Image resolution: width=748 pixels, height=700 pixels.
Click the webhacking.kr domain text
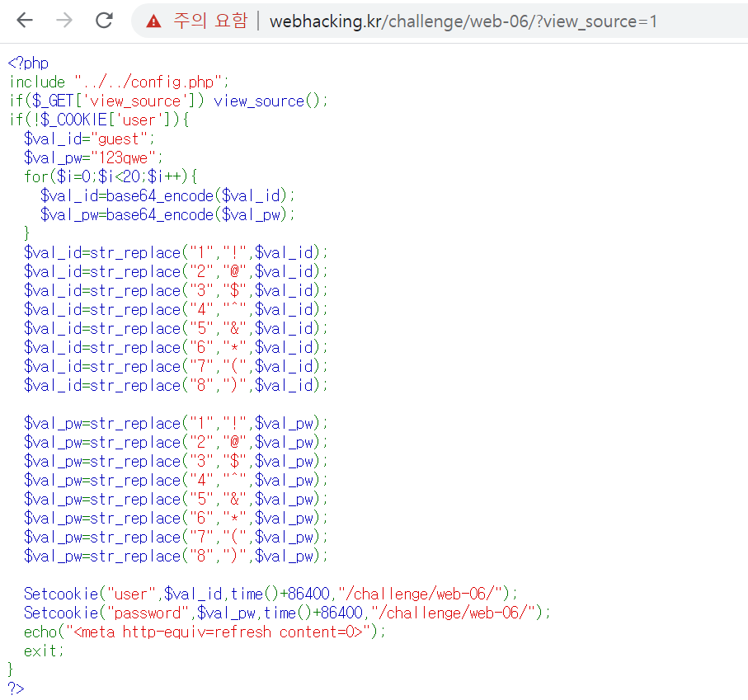[x=322, y=20]
